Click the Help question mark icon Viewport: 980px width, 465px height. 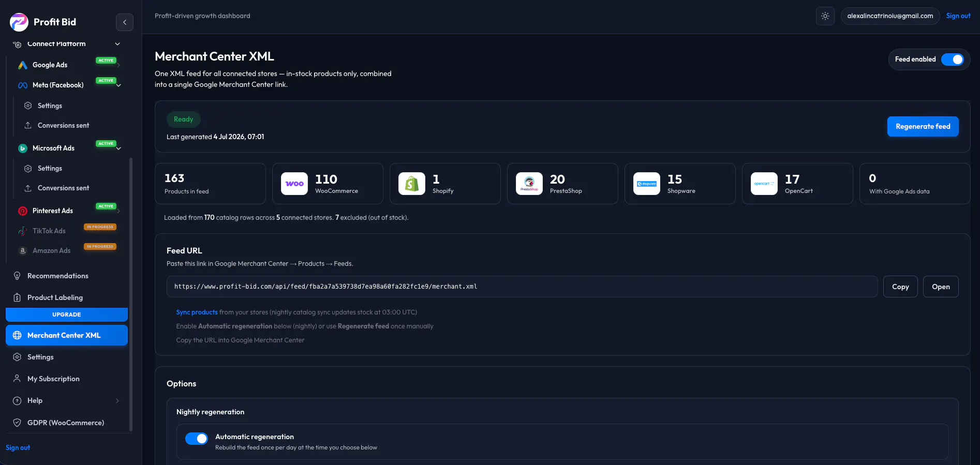(17, 401)
